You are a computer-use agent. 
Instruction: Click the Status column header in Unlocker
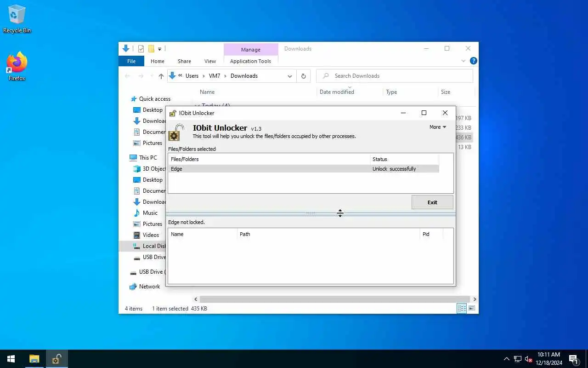[404, 159]
